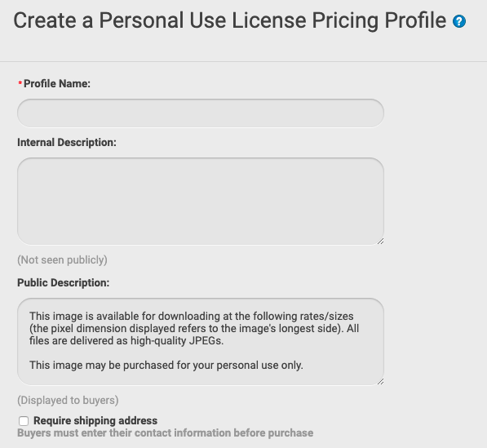Click the Require shipping address label text

(95, 420)
